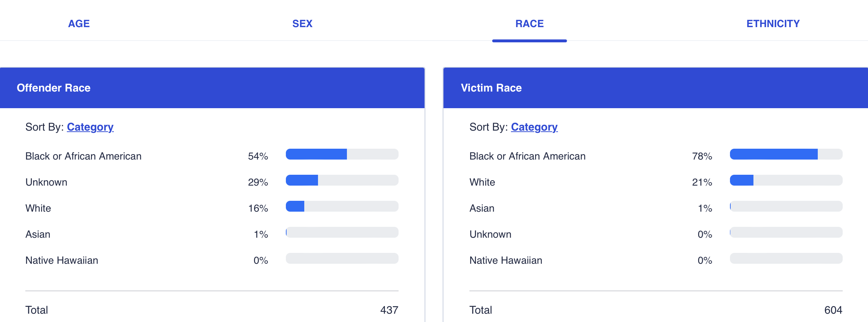Screen dimensions: 868x322
Task: Click the victim Asian 1% bar
Action: (786, 206)
